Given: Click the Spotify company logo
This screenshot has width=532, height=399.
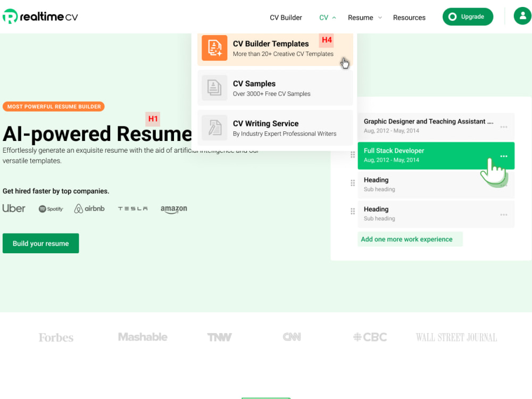Looking at the screenshot, I should 51,209.
